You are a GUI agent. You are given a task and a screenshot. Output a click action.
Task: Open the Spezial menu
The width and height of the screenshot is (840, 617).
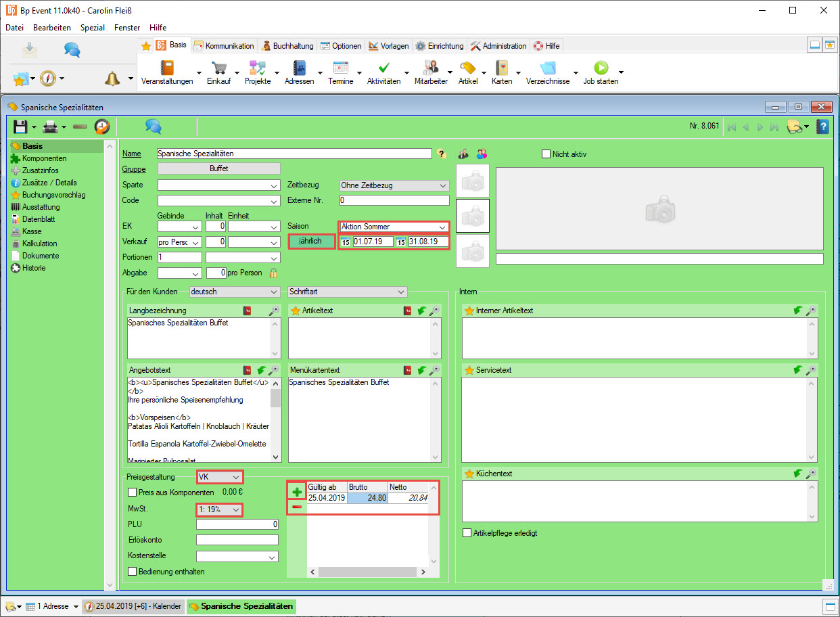93,28
